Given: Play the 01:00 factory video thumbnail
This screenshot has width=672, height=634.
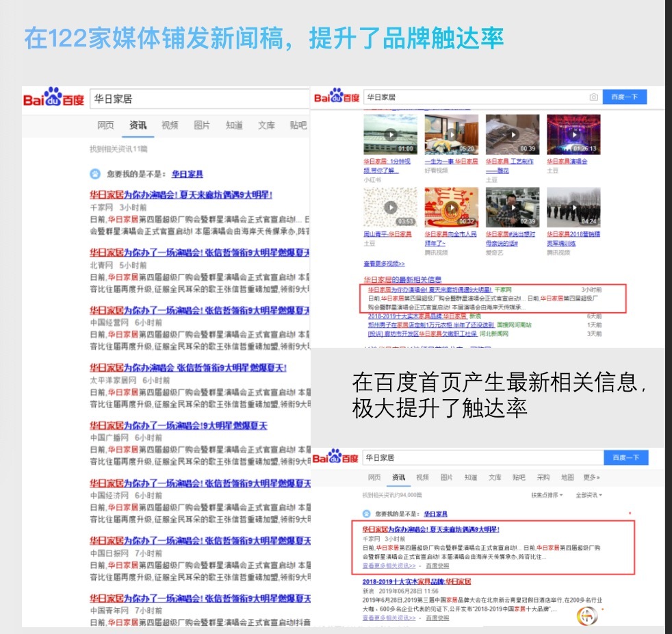Looking at the screenshot, I should click(x=390, y=134).
